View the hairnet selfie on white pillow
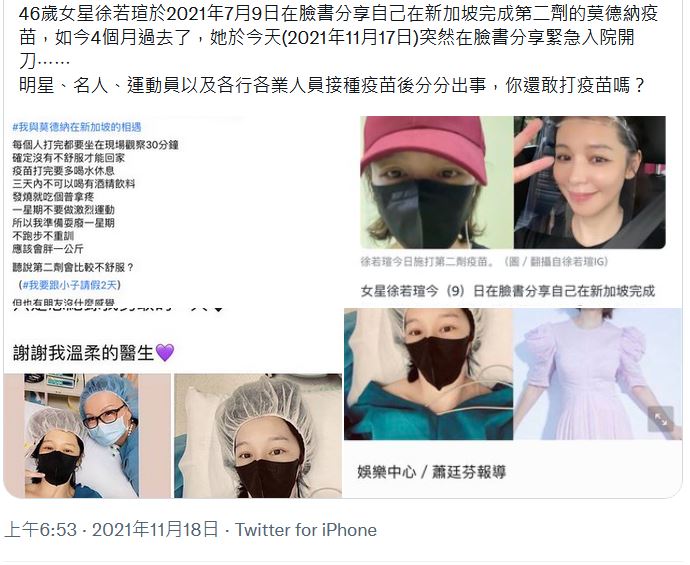This screenshot has height=565, width=690. click(258, 436)
